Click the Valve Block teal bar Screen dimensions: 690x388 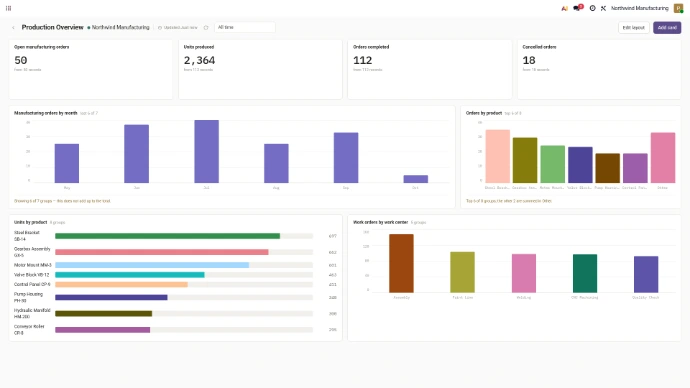130,275
